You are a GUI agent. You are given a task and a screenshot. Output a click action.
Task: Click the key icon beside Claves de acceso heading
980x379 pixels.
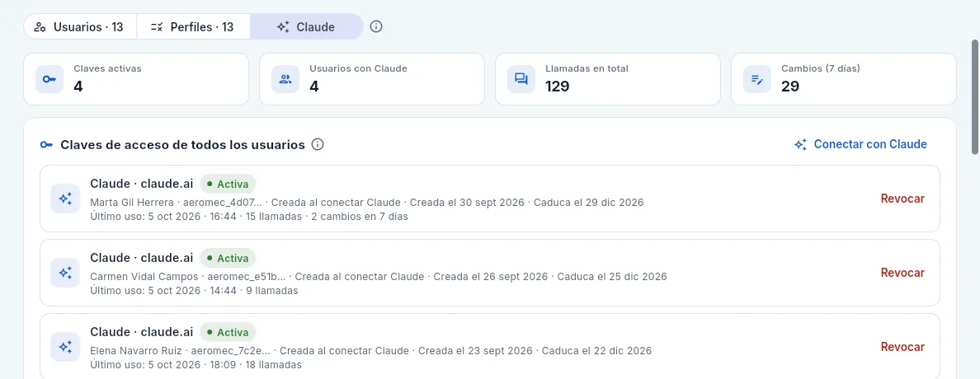[46, 145]
